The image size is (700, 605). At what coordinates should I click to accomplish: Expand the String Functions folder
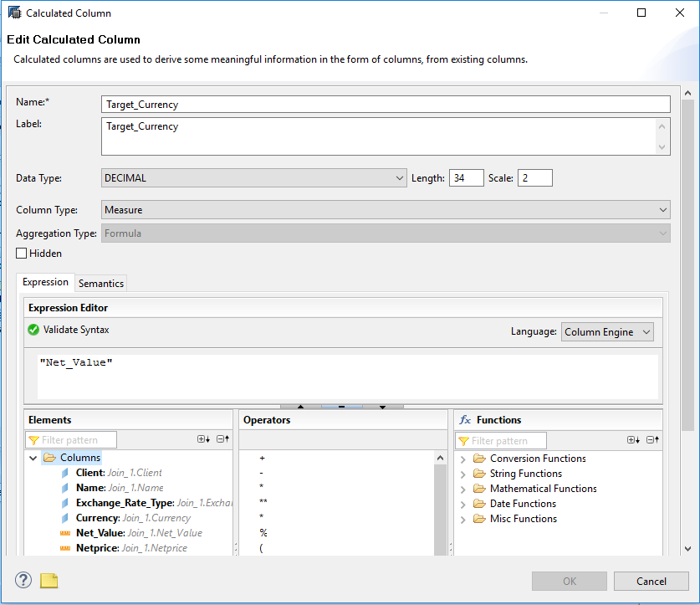[463, 473]
